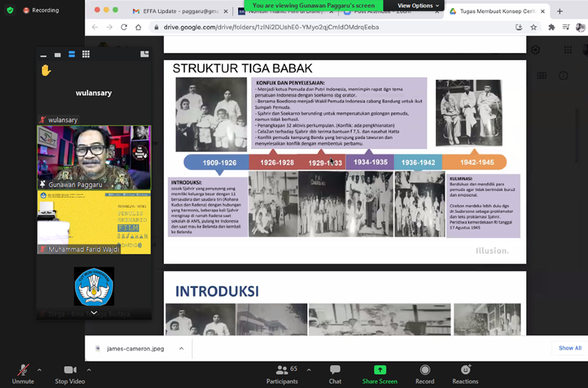Click the family photo on the slide

click(x=212, y=115)
